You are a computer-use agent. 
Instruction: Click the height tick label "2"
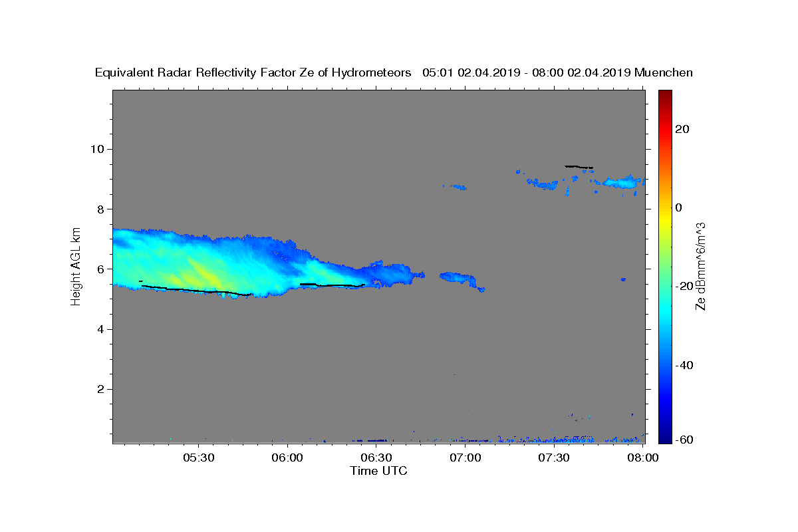pos(101,389)
